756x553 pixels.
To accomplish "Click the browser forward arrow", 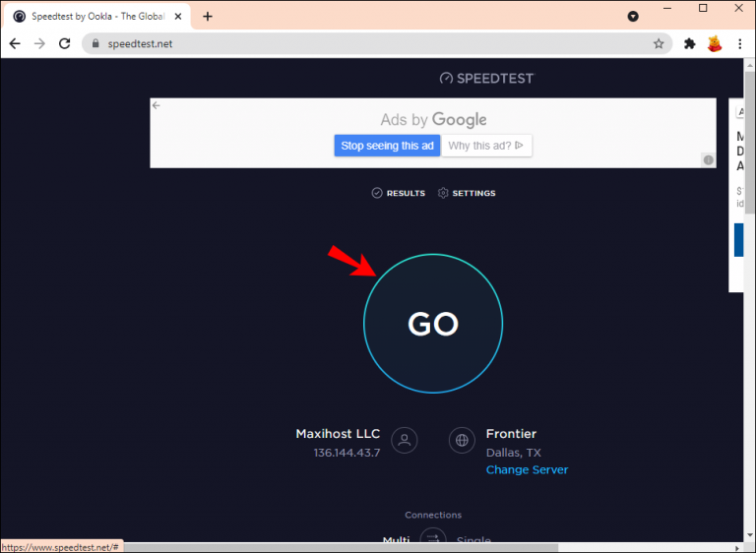I will [39, 44].
